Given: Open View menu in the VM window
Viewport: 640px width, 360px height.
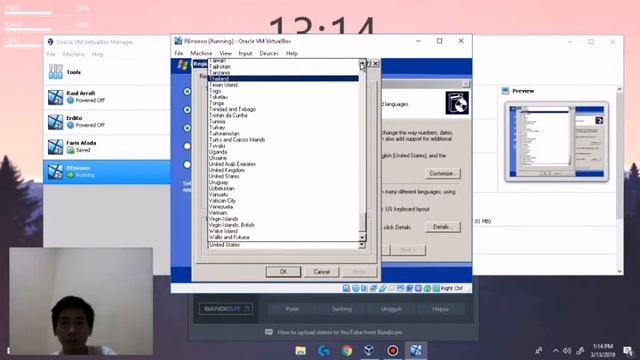Looking at the screenshot, I should tap(225, 53).
